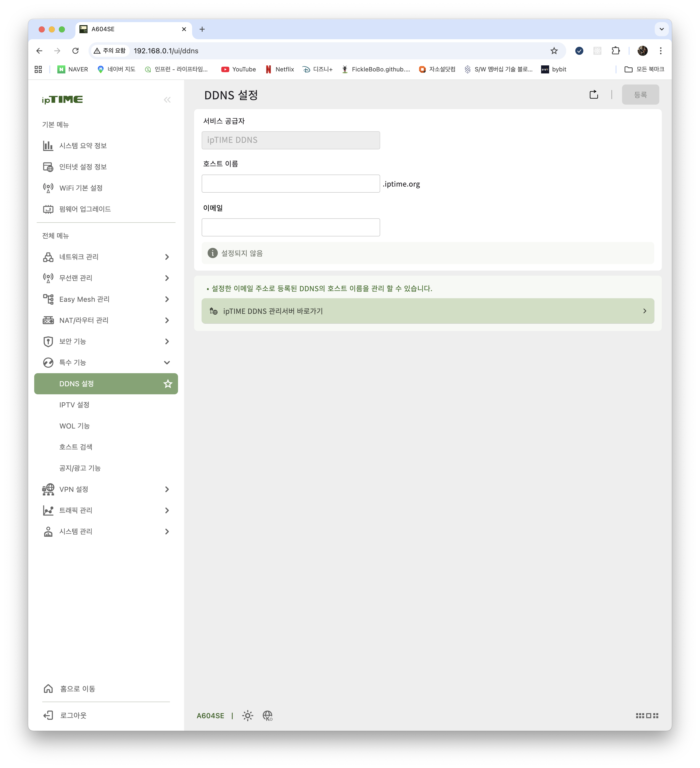The height and width of the screenshot is (768, 700).
Task: Collapse the ipTIME sidebar with double-chevron icon
Action: pyautogui.click(x=167, y=100)
